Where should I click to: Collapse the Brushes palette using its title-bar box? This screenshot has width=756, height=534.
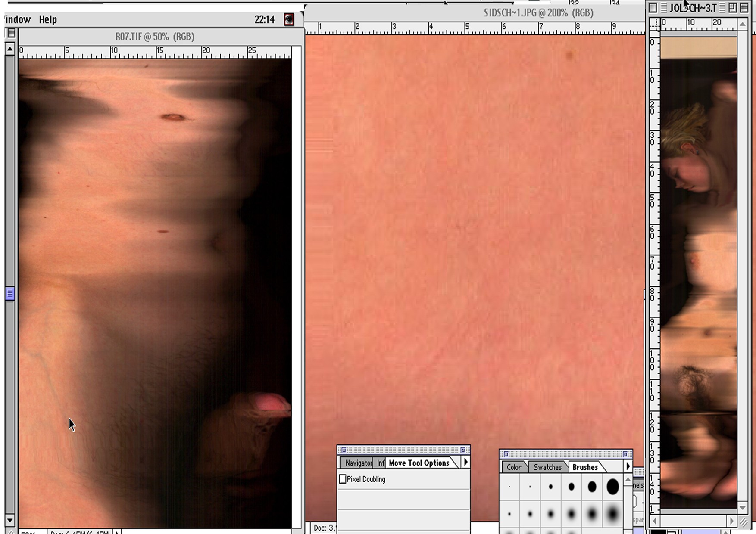625,454
